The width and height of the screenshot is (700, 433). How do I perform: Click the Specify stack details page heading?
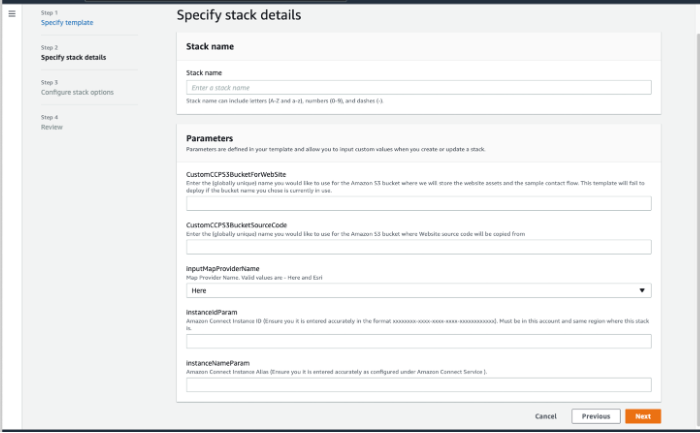point(238,15)
